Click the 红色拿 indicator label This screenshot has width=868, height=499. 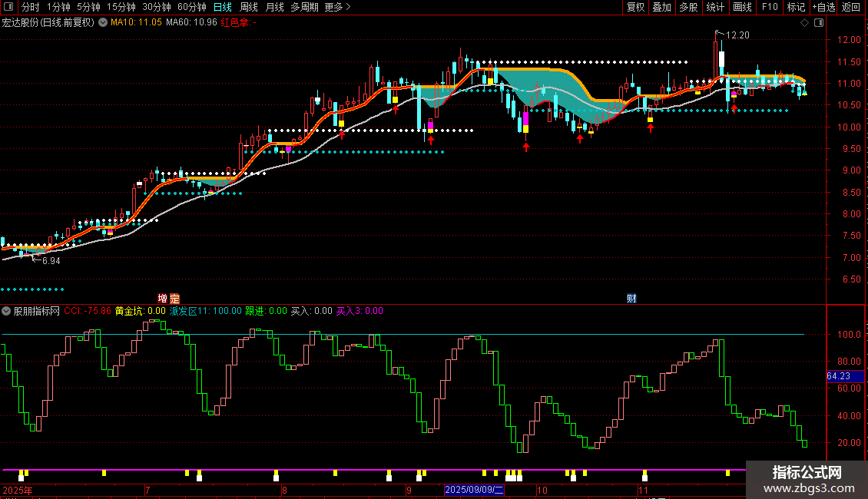click(x=238, y=23)
